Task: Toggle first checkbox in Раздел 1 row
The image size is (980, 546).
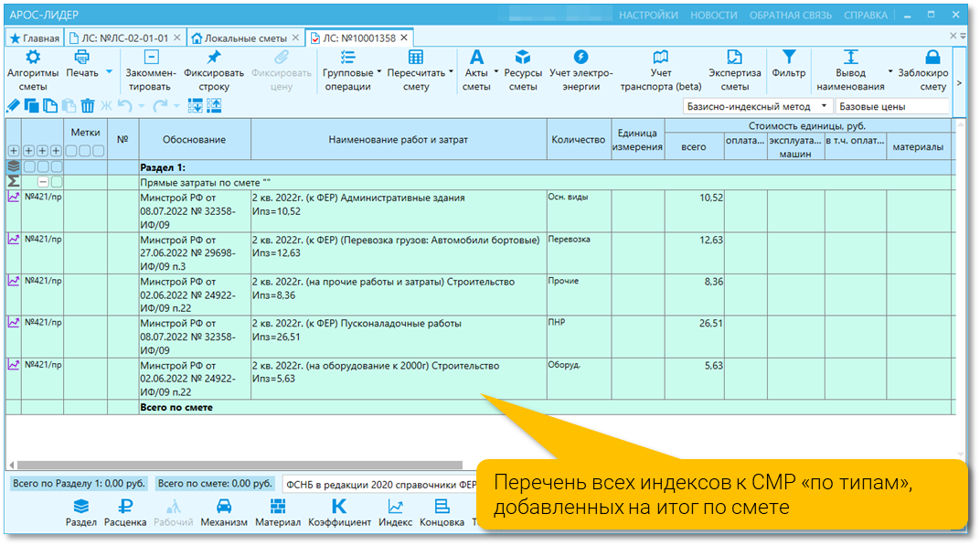Action: click(29, 167)
